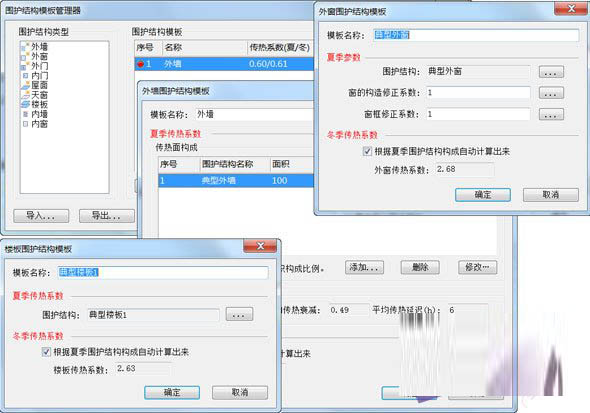Viewport: 590px width, 413px height.
Task: Open browse button for 窗框修正系数
Action: [551, 114]
